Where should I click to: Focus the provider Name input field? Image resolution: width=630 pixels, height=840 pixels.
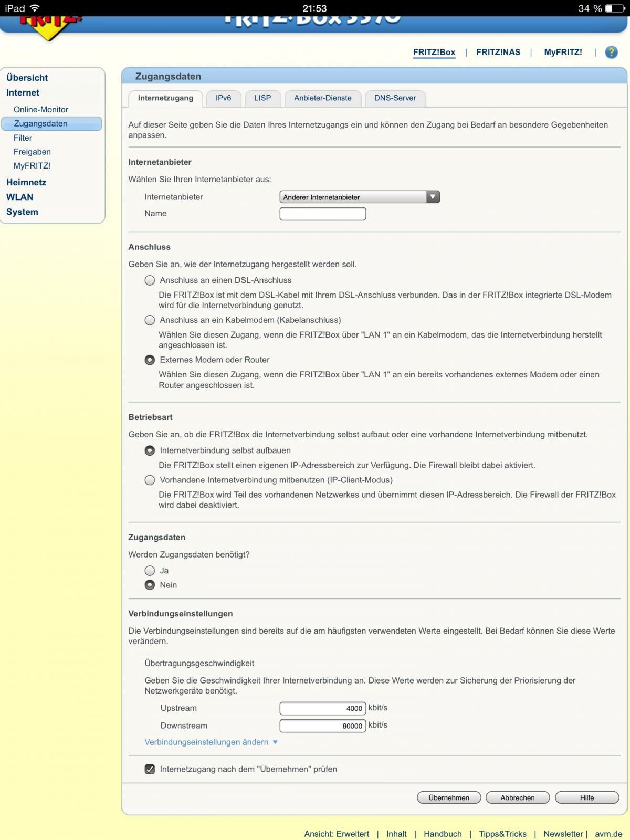(x=323, y=214)
